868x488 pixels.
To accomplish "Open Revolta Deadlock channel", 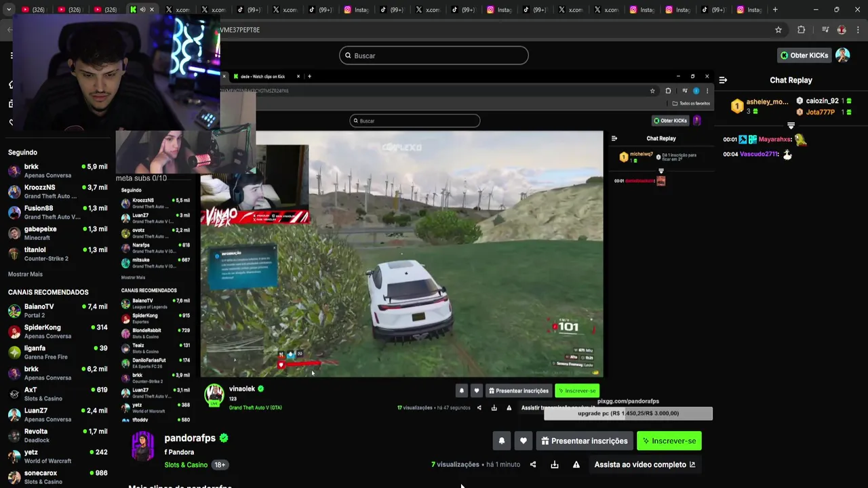I will point(58,436).
